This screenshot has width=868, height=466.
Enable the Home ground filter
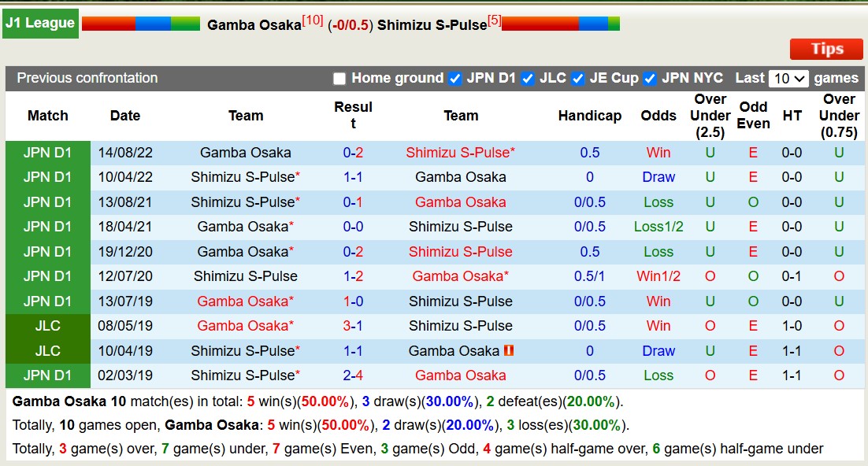339,78
